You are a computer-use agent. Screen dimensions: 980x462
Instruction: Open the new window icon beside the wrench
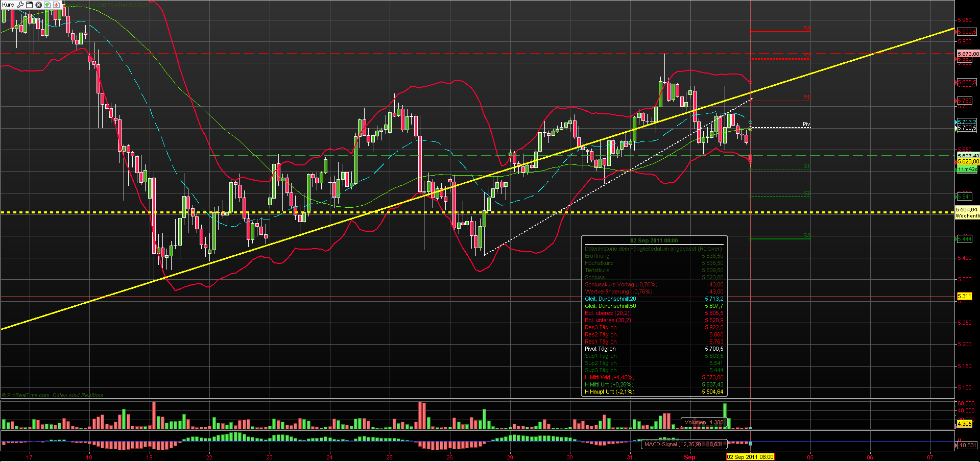coord(29,5)
